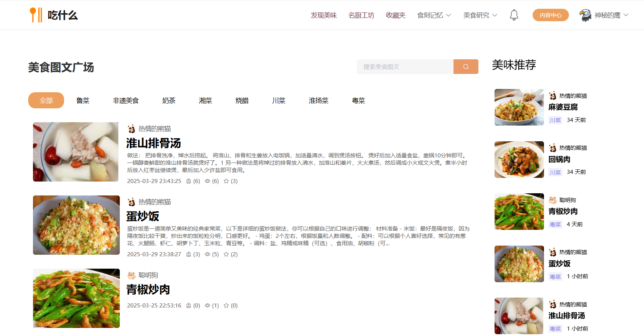Filter by 淮扬菜 category
The image size is (644, 336).
[319, 101]
